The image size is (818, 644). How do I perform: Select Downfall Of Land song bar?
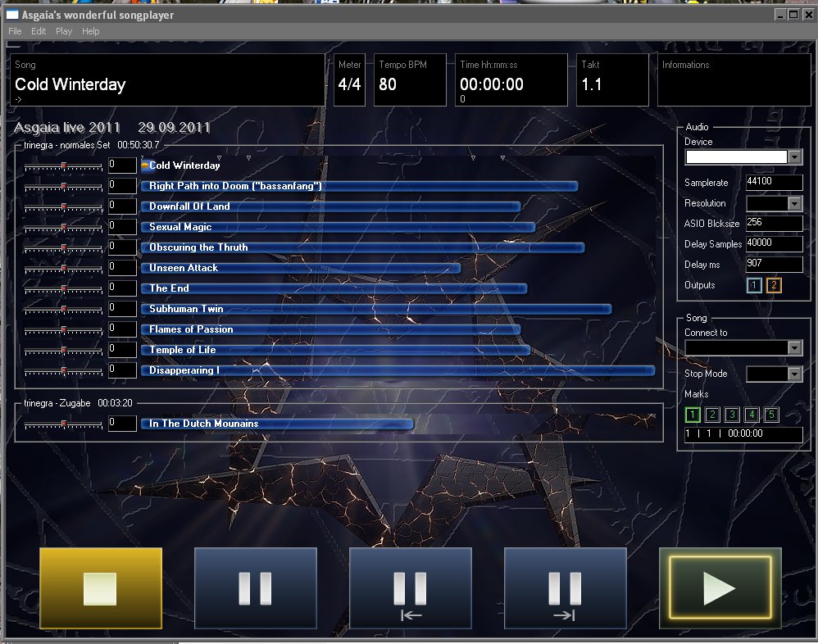coord(330,206)
